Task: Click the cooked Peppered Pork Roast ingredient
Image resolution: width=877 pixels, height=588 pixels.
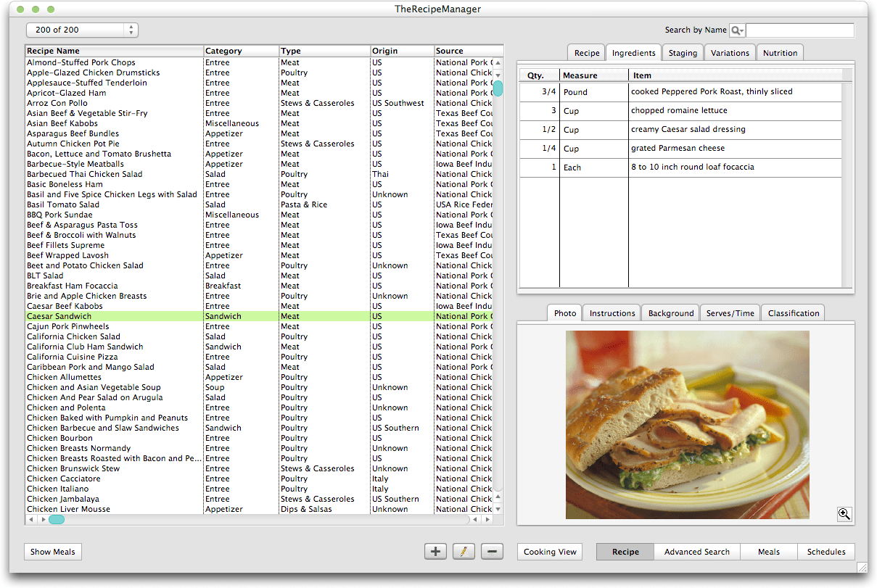Action: pos(712,92)
